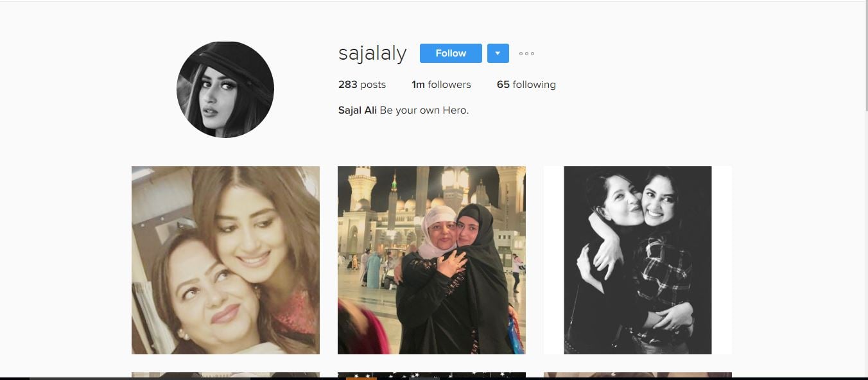The width and height of the screenshot is (868, 380).
Task: Open the 65 following list
Action: (x=526, y=85)
